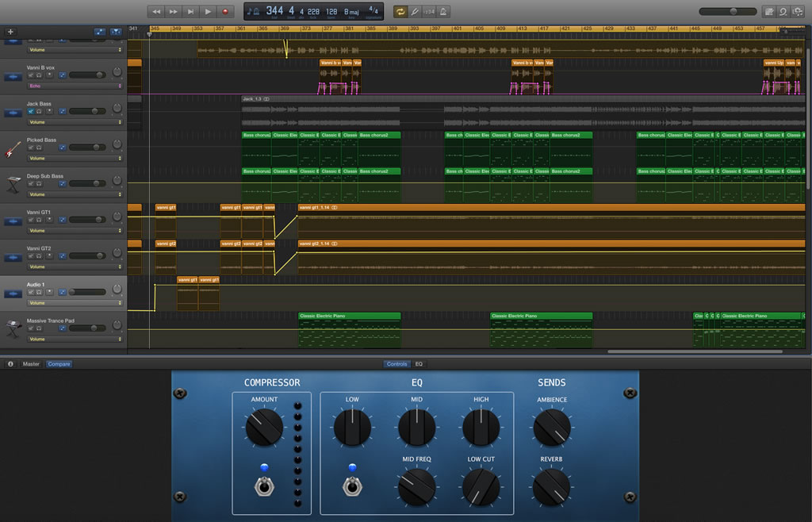Switch to the Controls tab
Viewport: 812px width, 522px height.
tap(396, 364)
